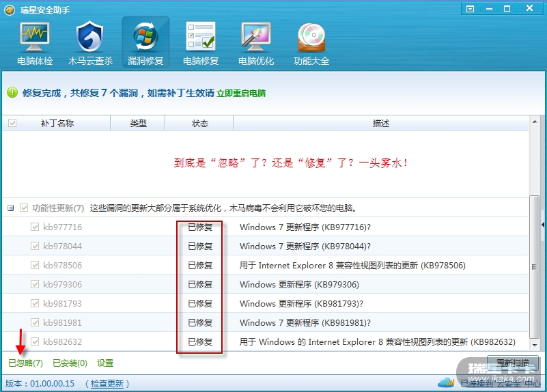Show 已忽略(7) ignored patches
547x392 pixels.
(25, 363)
